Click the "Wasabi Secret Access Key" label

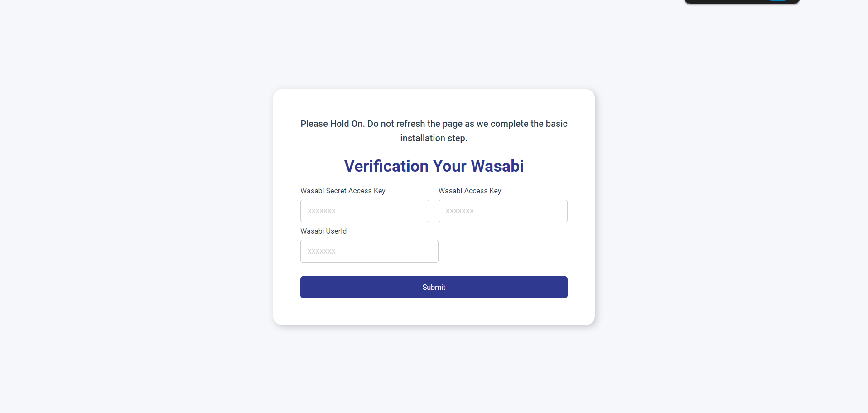342,191
